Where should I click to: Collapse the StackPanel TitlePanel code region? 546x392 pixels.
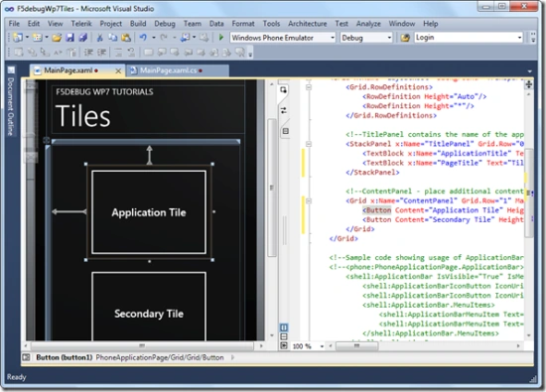pyautogui.click(x=309, y=144)
